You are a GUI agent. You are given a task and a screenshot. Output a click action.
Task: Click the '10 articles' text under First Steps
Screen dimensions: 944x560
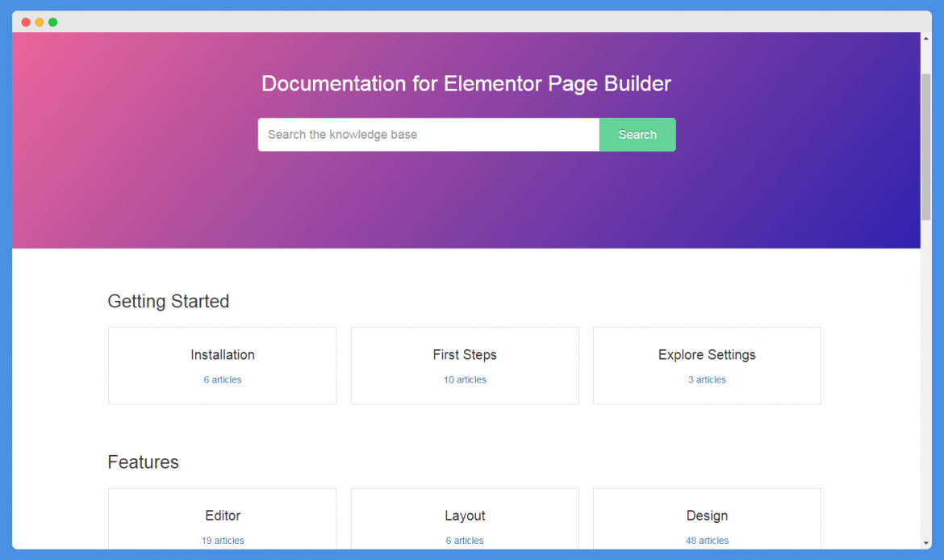[465, 380]
